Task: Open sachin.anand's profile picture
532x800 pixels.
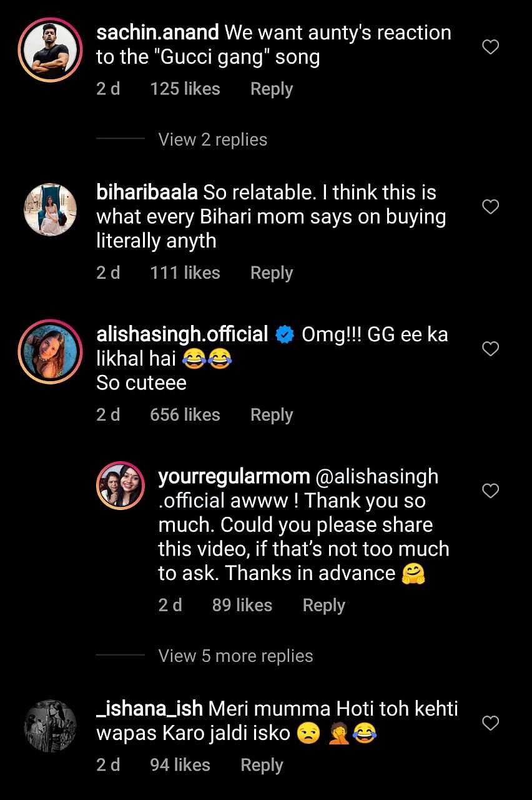Action: pyautogui.click(x=50, y=49)
